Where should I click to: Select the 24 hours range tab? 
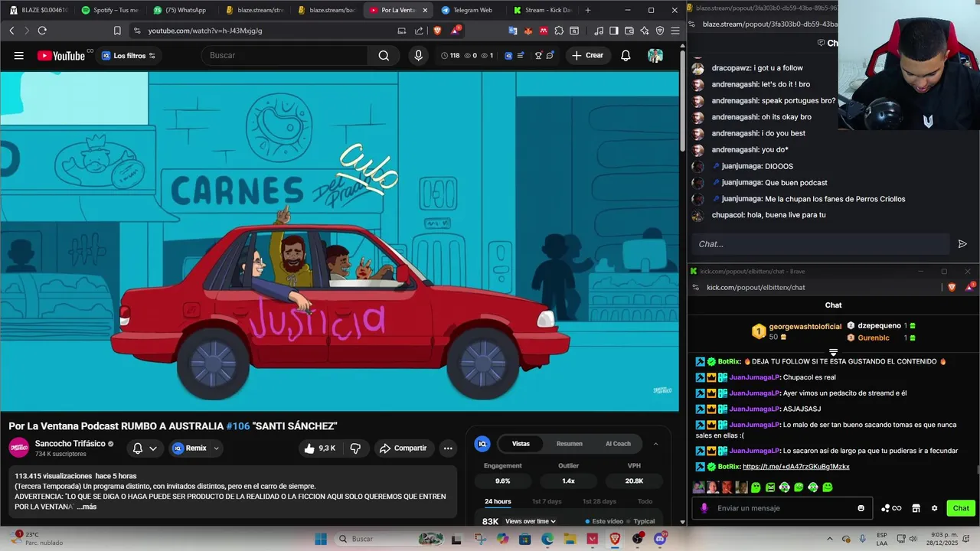pos(498,502)
